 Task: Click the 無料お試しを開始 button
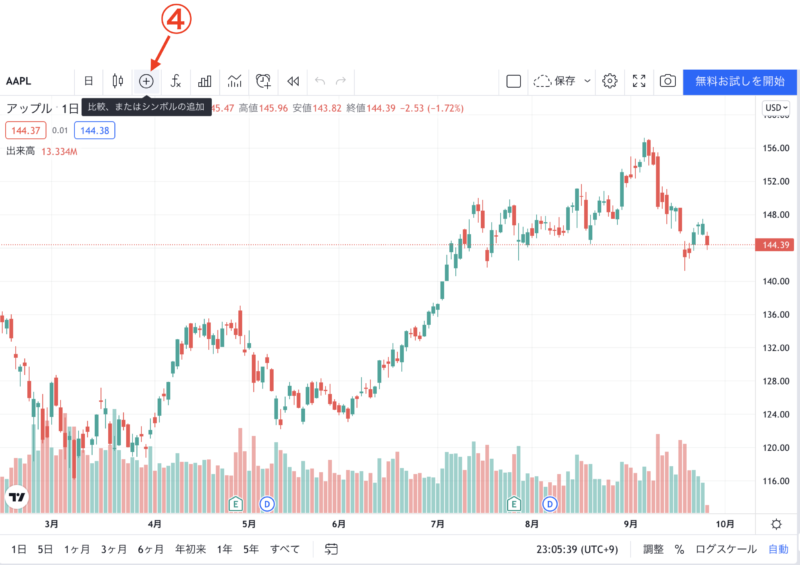coord(740,81)
